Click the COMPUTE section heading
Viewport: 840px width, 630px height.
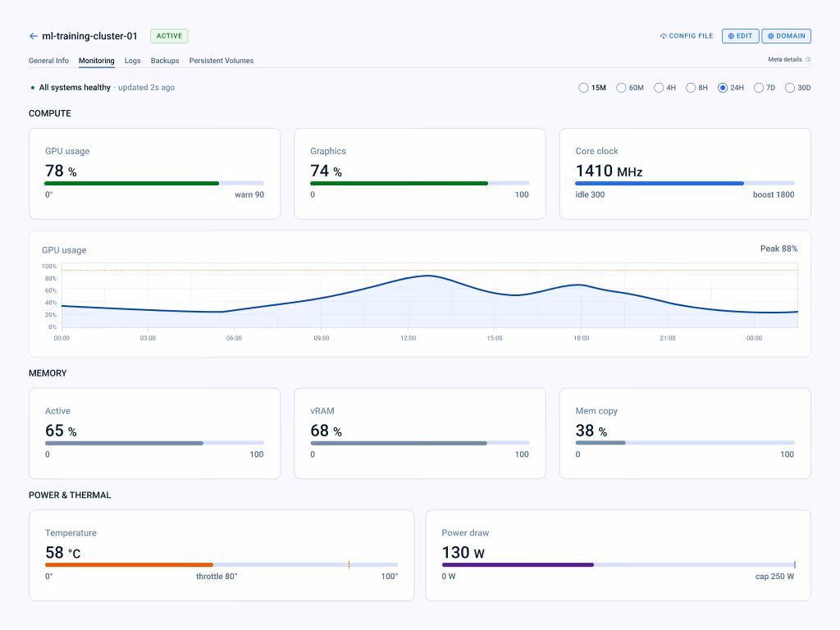(x=50, y=113)
